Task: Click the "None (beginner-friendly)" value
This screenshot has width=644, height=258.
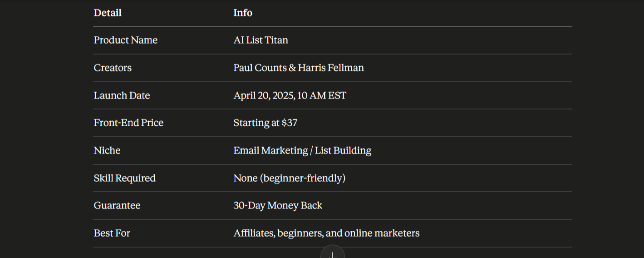Action: (290, 178)
